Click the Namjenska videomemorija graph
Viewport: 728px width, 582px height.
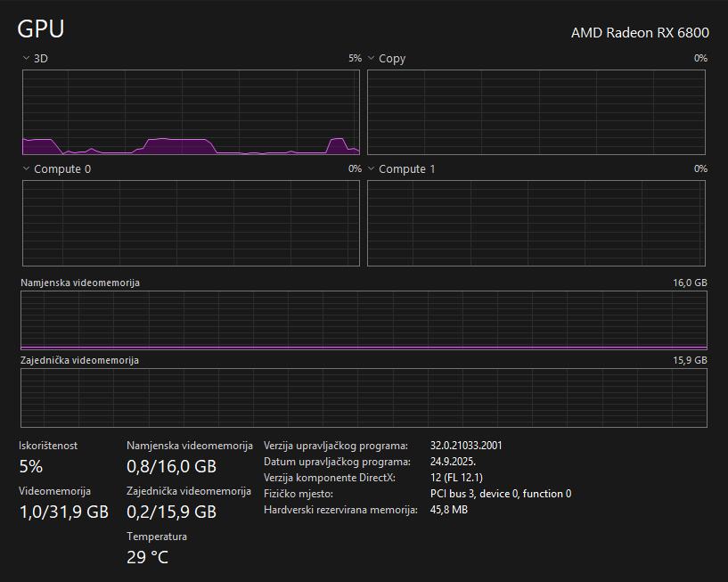click(364, 320)
